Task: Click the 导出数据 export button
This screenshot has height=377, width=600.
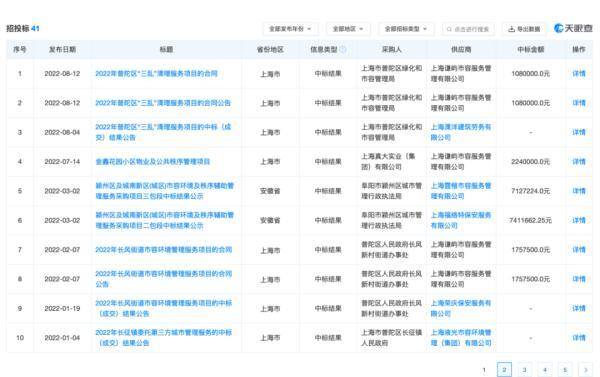Action: point(524,29)
